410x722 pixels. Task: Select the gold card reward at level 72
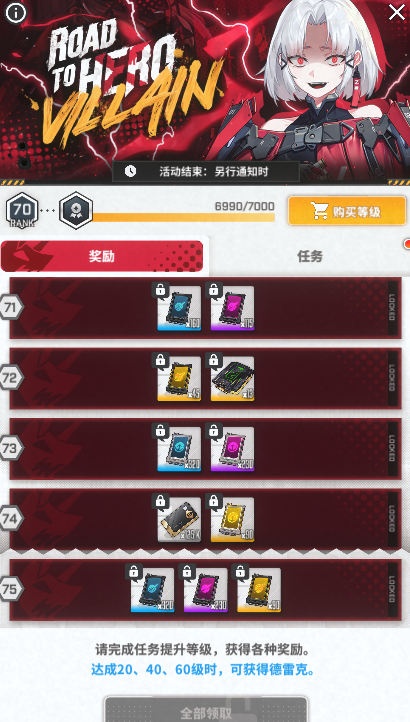pos(179,378)
